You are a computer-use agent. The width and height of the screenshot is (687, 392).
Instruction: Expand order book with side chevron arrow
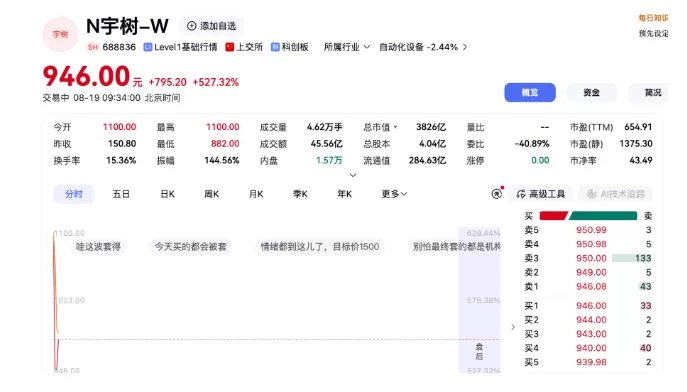point(513,327)
